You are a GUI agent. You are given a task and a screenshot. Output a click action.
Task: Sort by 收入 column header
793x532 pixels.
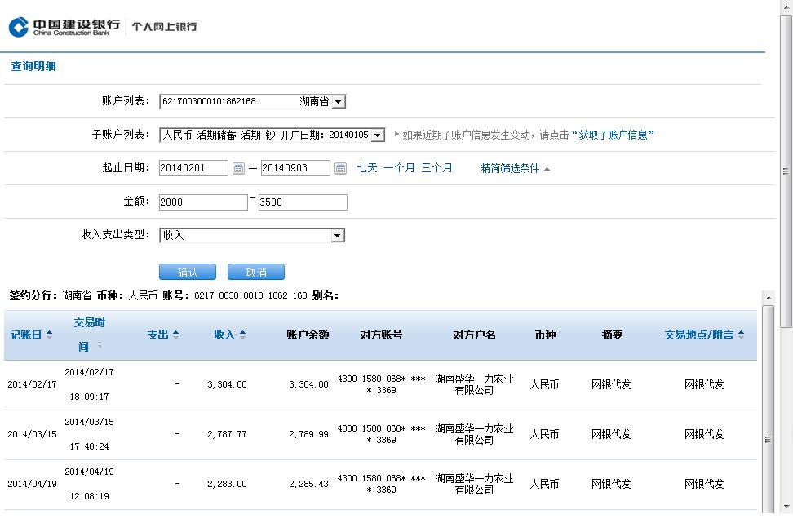[229, 335]
